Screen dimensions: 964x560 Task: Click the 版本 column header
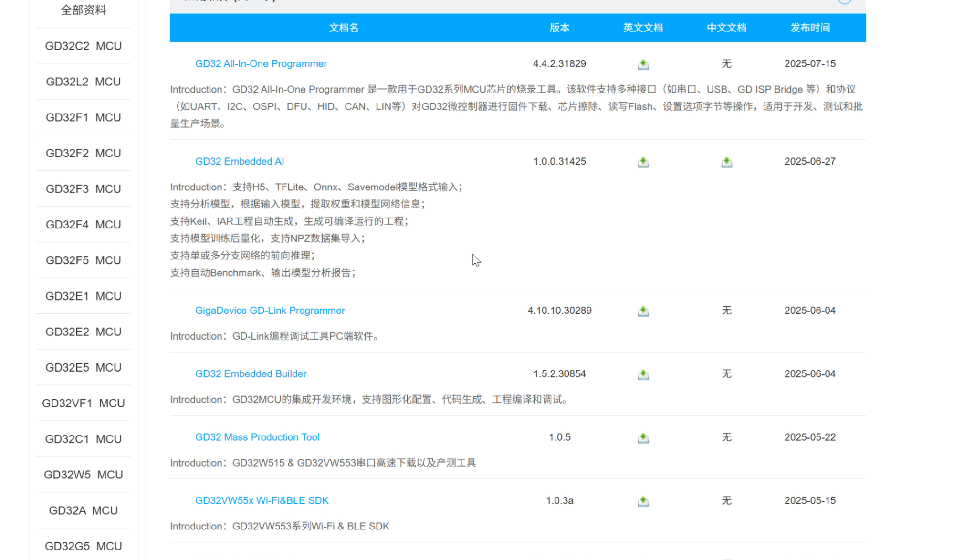click(559, 28)
